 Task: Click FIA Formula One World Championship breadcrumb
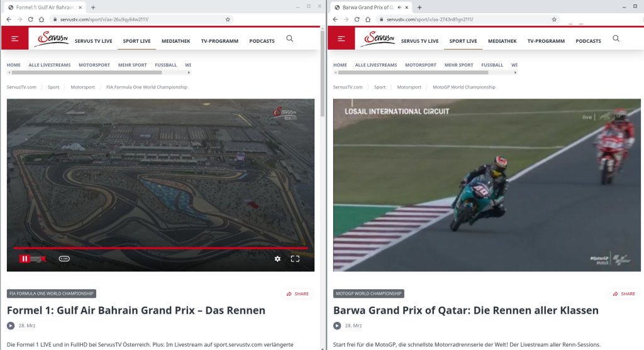point(147,87)
